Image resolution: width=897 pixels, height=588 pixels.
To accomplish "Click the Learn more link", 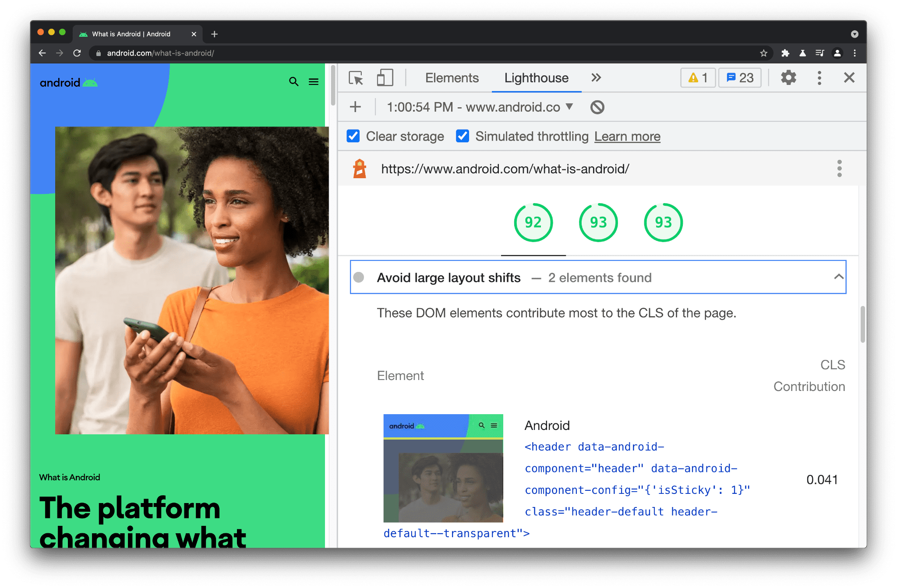I will pyautogui.click(x=627, y=137).
